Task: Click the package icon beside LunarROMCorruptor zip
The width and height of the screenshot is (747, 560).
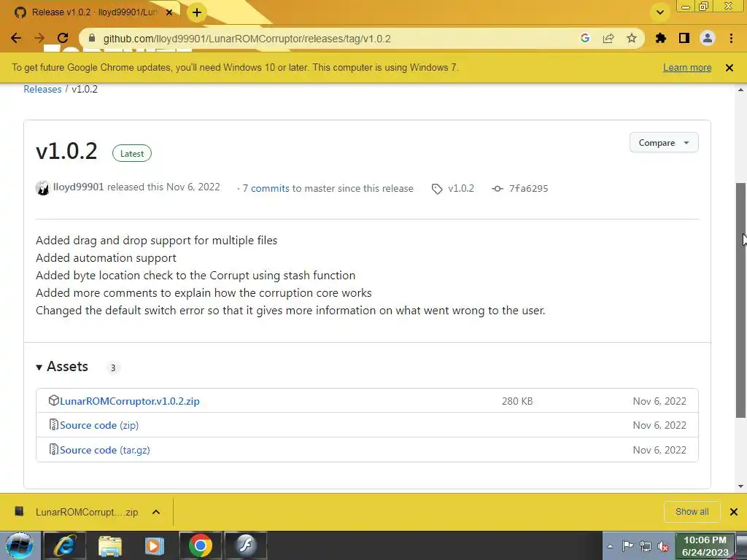Action: point(54,400)
